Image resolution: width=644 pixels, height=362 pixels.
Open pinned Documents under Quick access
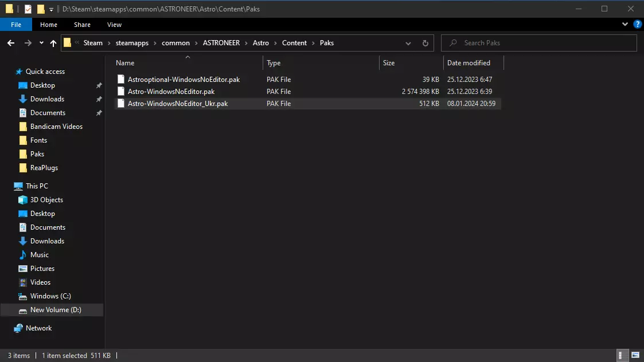(48, 113)
